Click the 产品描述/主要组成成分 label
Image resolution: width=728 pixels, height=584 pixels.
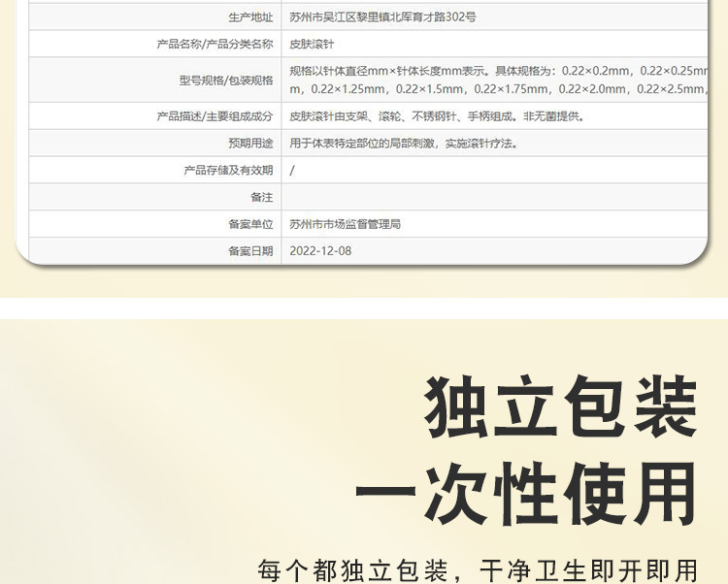(215, 116)
